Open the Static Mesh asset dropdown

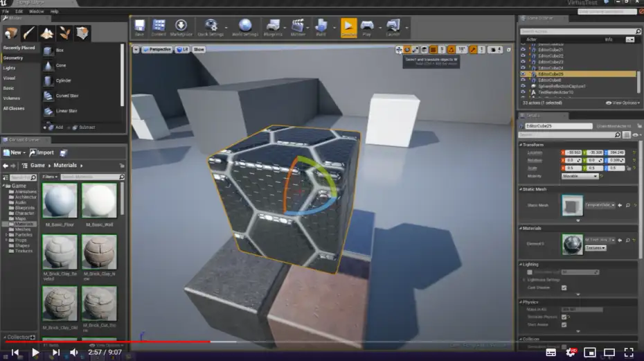(x=600, y=205)
